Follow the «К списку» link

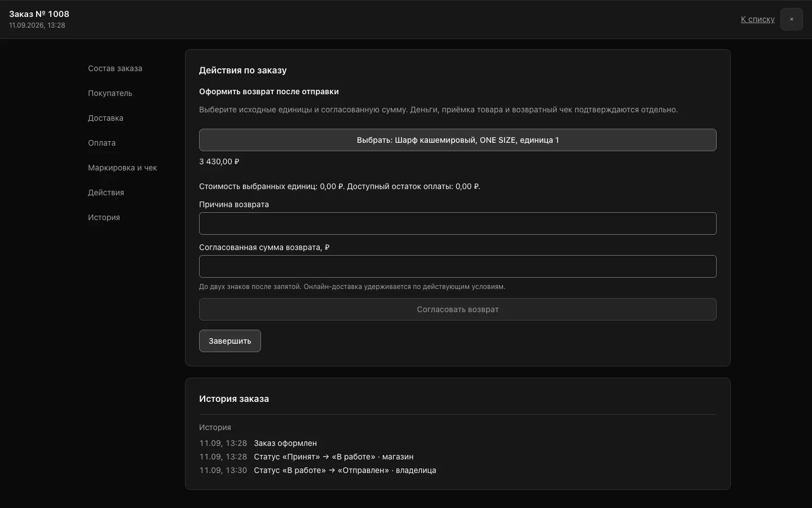click(758, 19)
